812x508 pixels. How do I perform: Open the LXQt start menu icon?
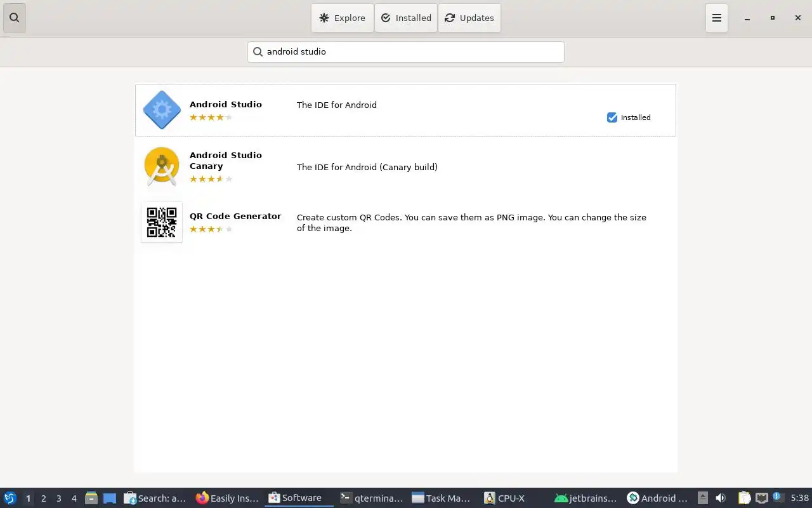[x=10, y=498]
